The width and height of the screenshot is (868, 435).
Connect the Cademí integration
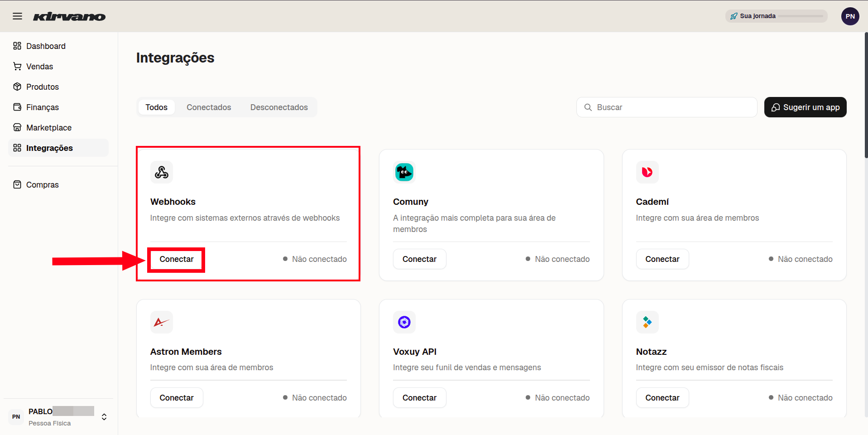(662, 259)
